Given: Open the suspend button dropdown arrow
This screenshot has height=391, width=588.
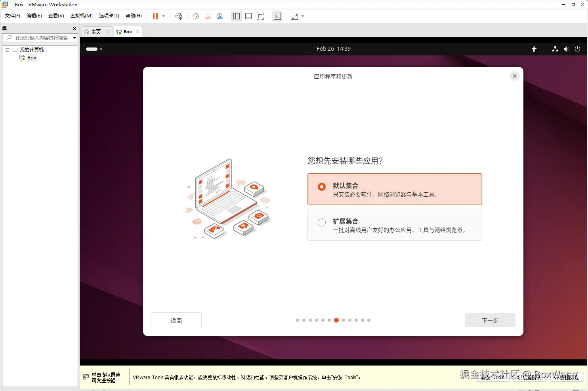Looking at the screenshot, I should pos(163,16).
